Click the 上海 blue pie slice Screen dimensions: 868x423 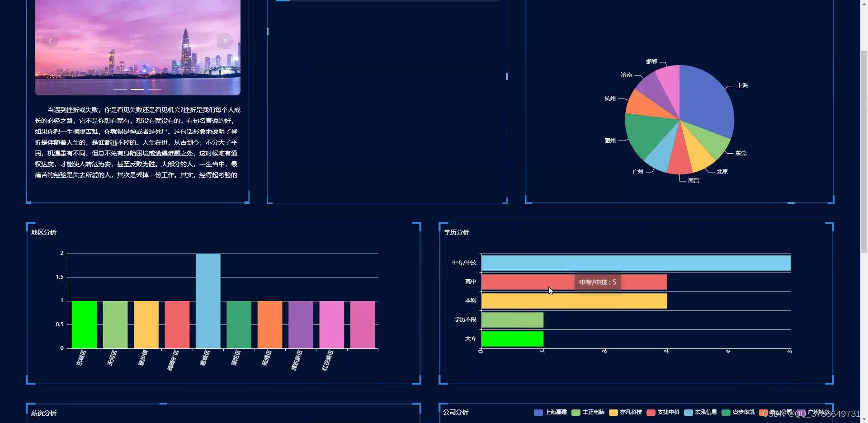pyautogui.click(x=708, y=99)
